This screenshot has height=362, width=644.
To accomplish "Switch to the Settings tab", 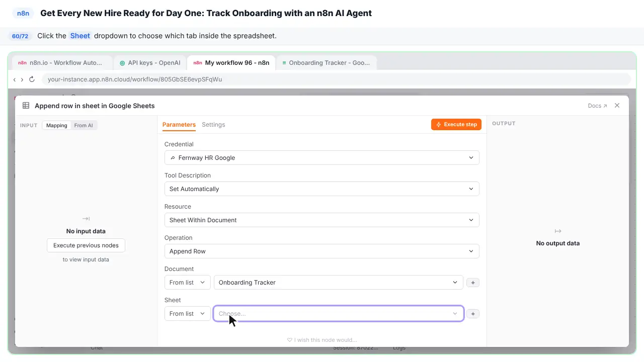I will [x=213, y=125].
